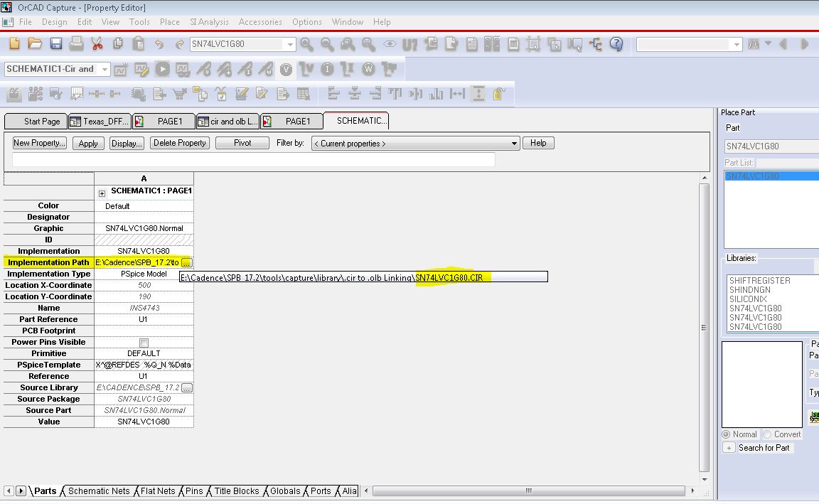819x504 pixels.
Task: Print using the printer icon
Action: click(76, 44)
